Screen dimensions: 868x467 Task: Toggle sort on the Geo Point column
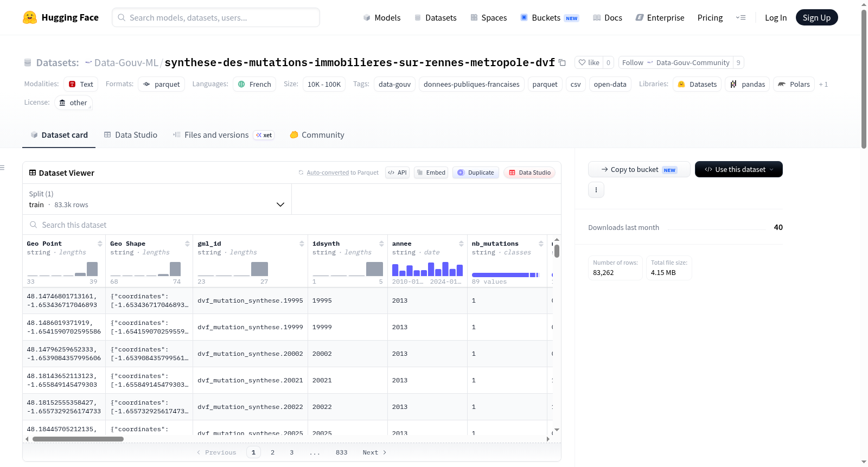pyautogui.click(x=100, y=244)
